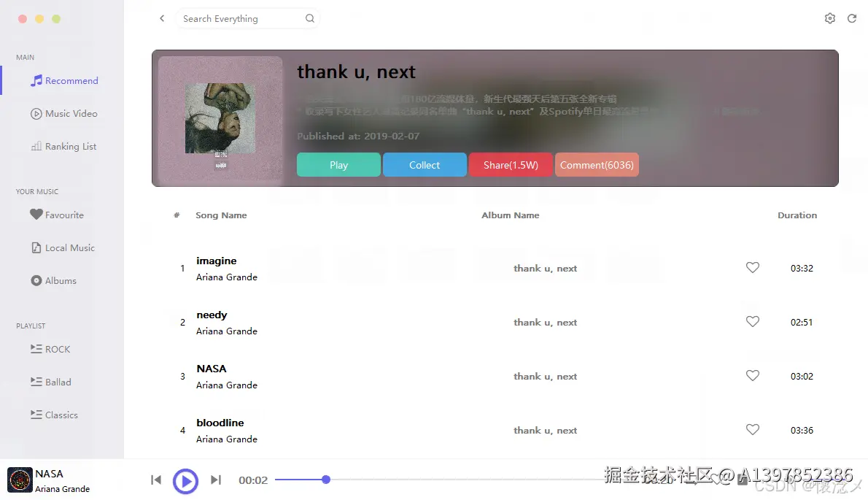Click the magnifier search icon
Screen dimensions: 868x500
pos(310,18)
